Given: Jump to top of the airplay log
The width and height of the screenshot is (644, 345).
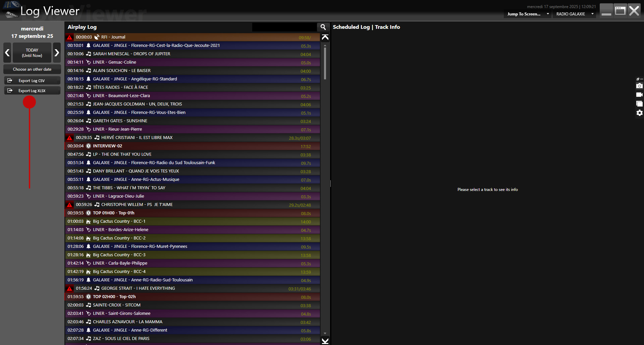Looking at the screenshot, I should pos(325,37).
